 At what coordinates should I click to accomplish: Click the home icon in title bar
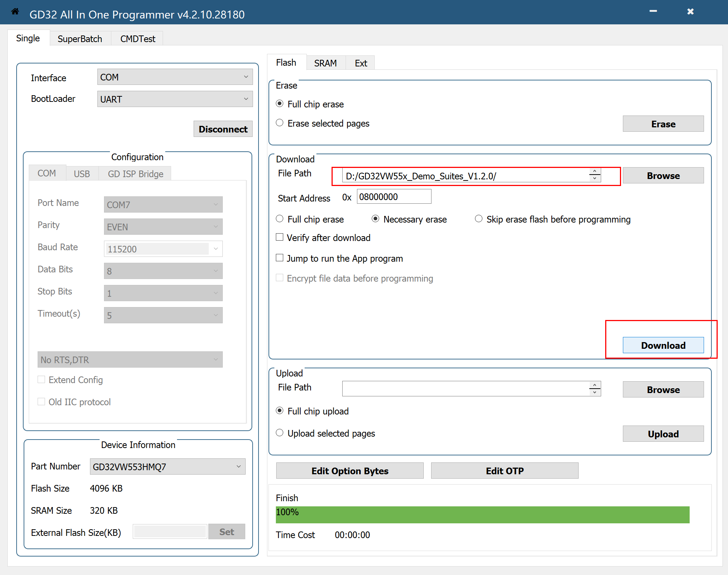pos(15,12)
